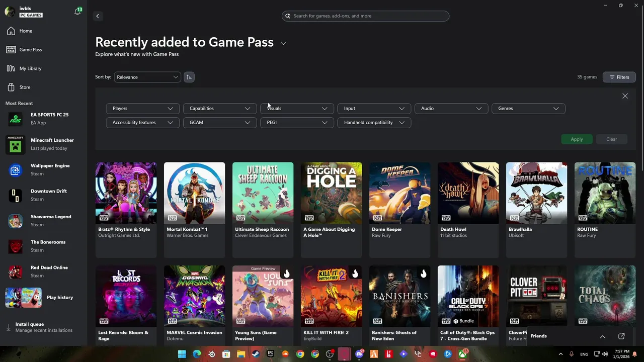Expand the page title collection chevron
Screen dimensions: 644x362
pyautogui.click(x=283, y=44)
